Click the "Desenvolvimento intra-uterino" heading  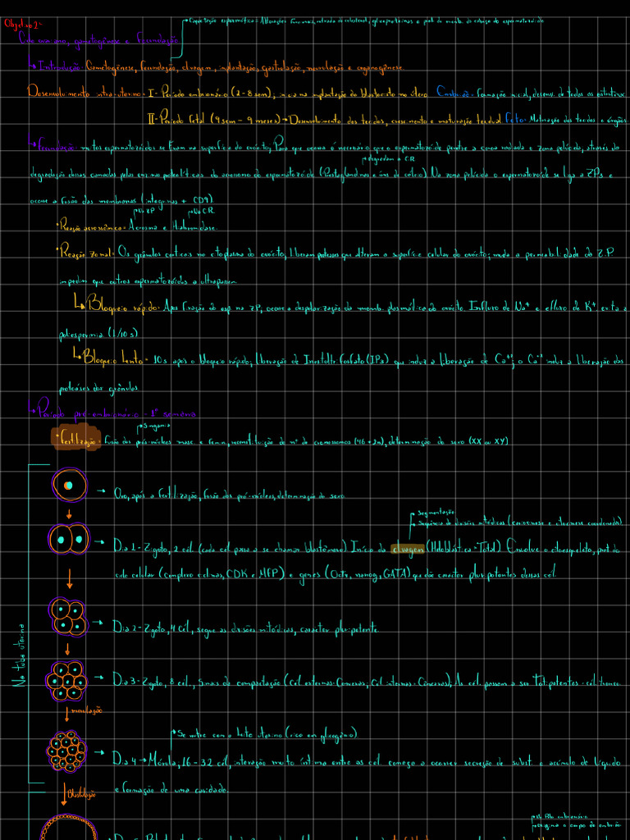pos(84,94)
